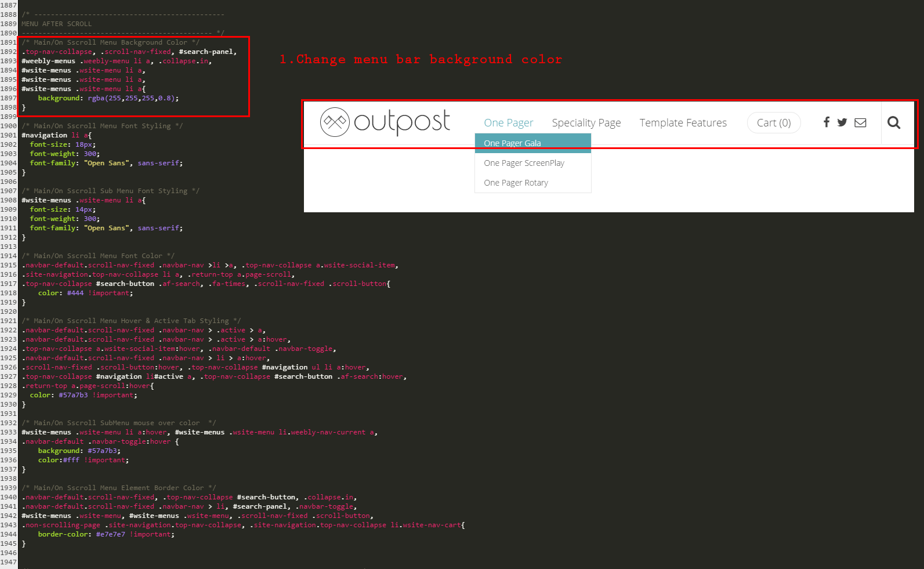The height and width of the screenshot is (569, 924).
Task: Click the red Change menu bar annotation
Action: click(x=421, y=59)
